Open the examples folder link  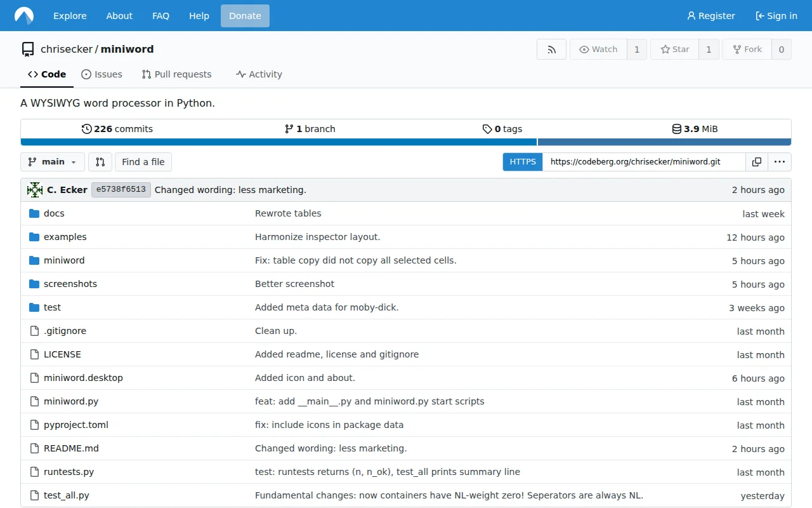tap(65, 237)
